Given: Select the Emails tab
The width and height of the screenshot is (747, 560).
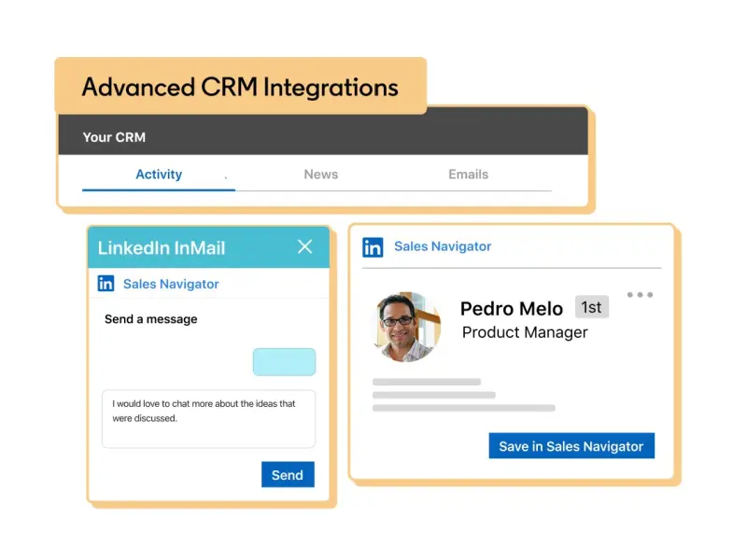Looking at the screenshot, I should coord(468,175).
